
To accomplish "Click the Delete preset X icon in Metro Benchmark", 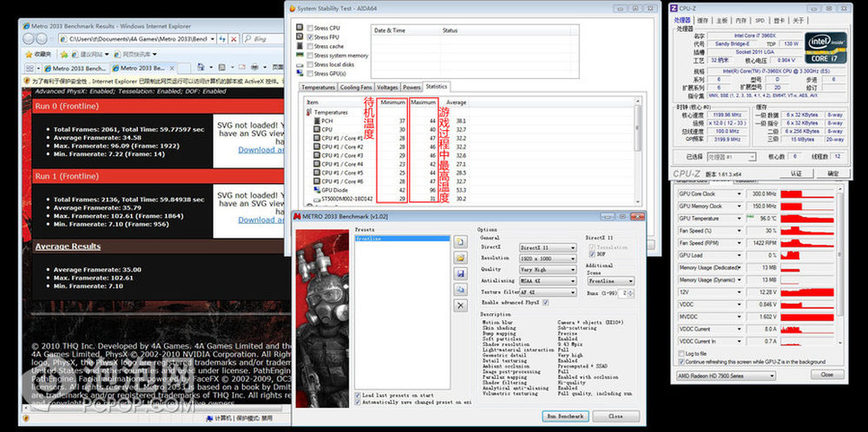I will click(x=461, y=306).
